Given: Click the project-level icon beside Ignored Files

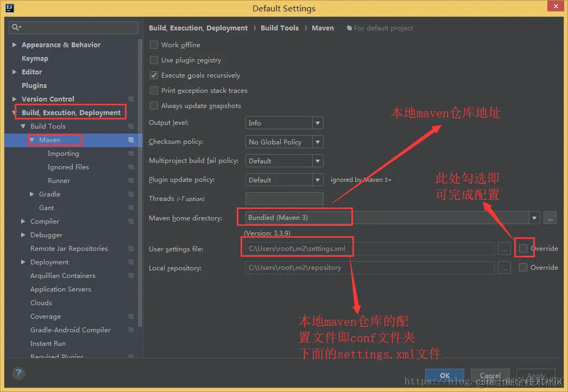Looking at the screenshot, I should point(131,167).
